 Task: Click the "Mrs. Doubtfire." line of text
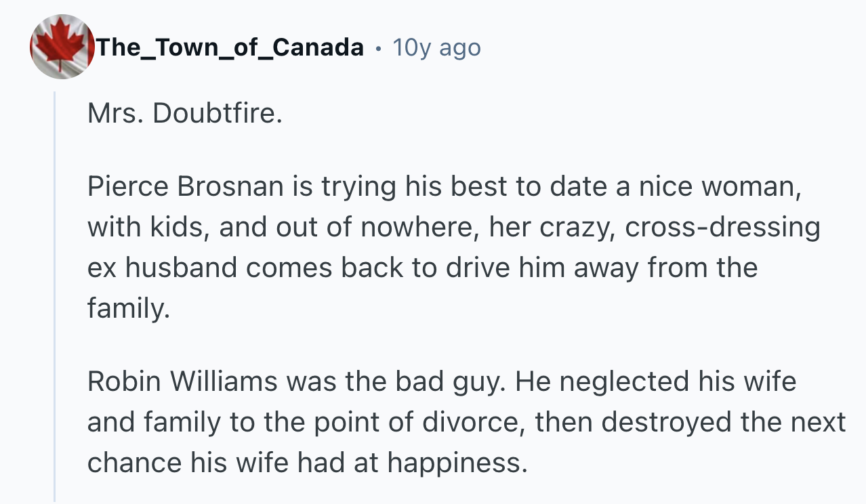click(184, 113)
